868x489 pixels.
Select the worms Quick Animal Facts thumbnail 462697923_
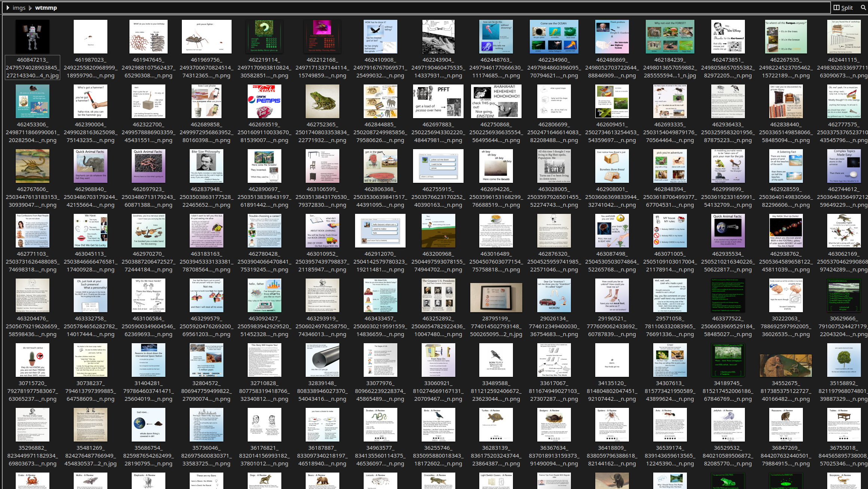149,166
